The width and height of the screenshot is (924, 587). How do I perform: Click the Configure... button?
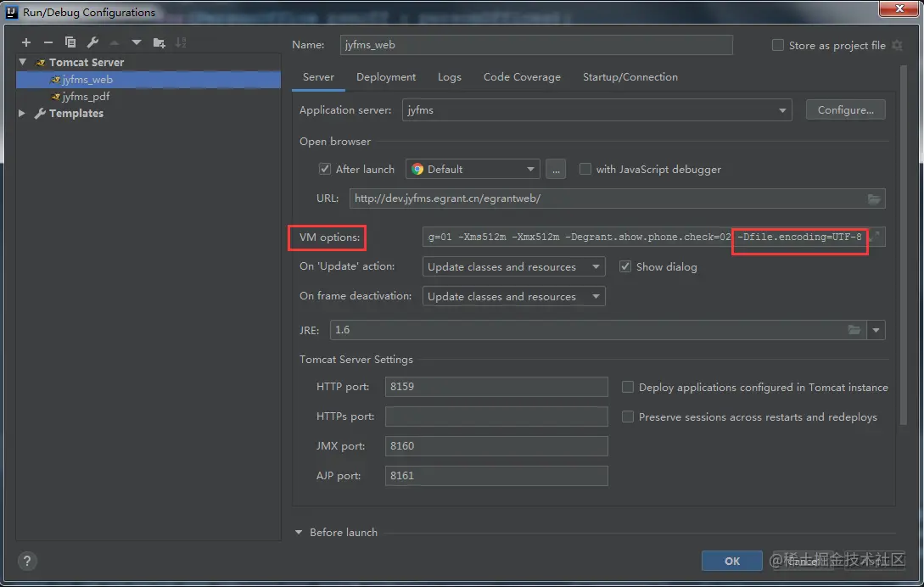pos(846,110)
